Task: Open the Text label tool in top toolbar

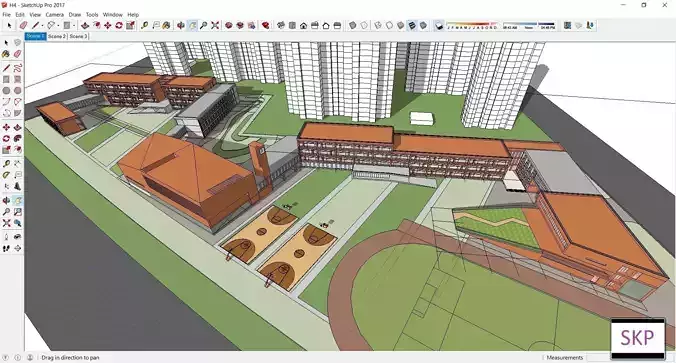Action: (156, 25)
